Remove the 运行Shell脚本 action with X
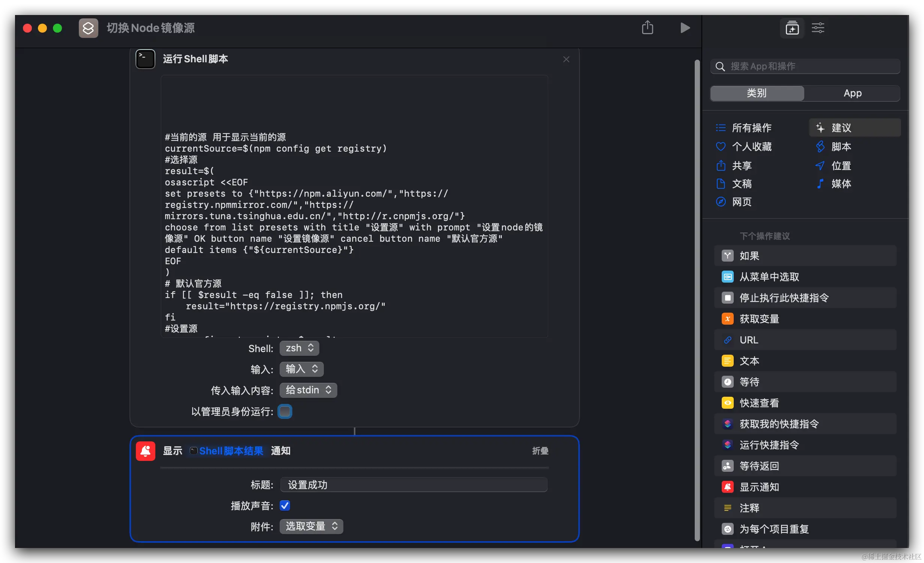Screen dimensions: 924x563 [566, 59]
